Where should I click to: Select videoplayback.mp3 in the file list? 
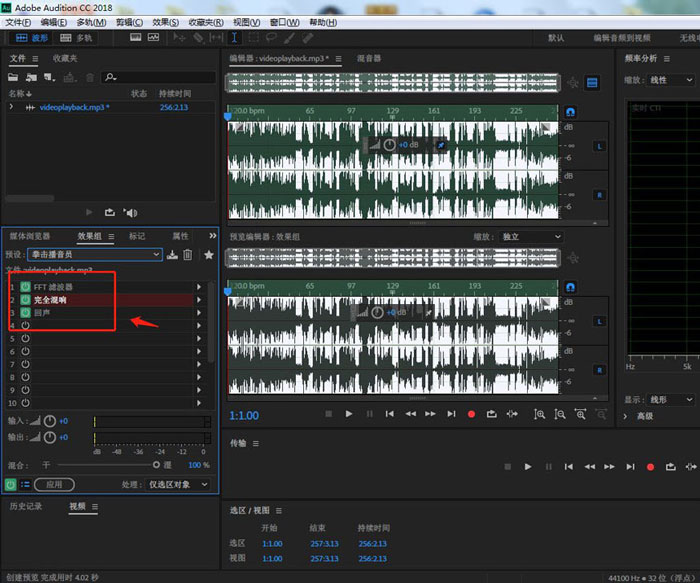point(72,107)
